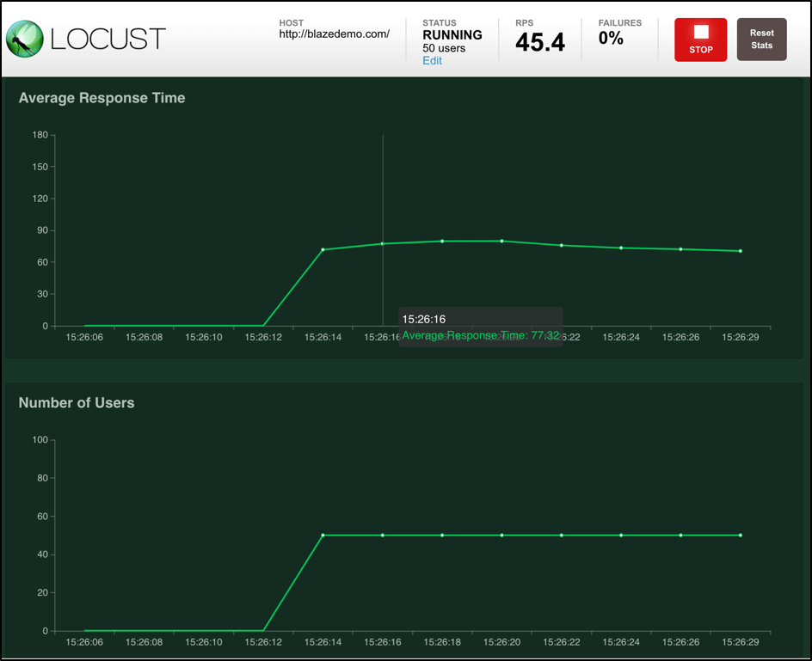
Task: Click the host URL http://blazedemo.com/
Action: pyautogui.click(x=334, y=34)
